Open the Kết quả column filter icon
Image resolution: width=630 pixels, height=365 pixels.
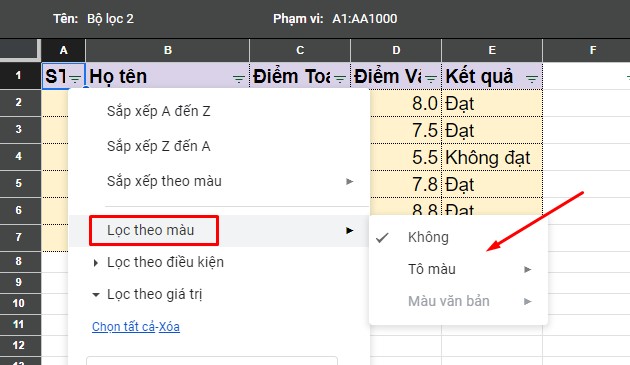point(532,79)
